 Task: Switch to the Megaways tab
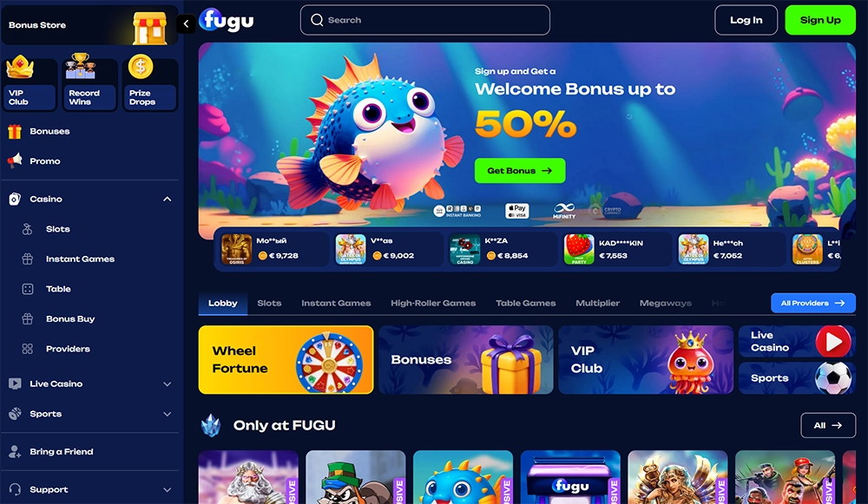(666, 303)
